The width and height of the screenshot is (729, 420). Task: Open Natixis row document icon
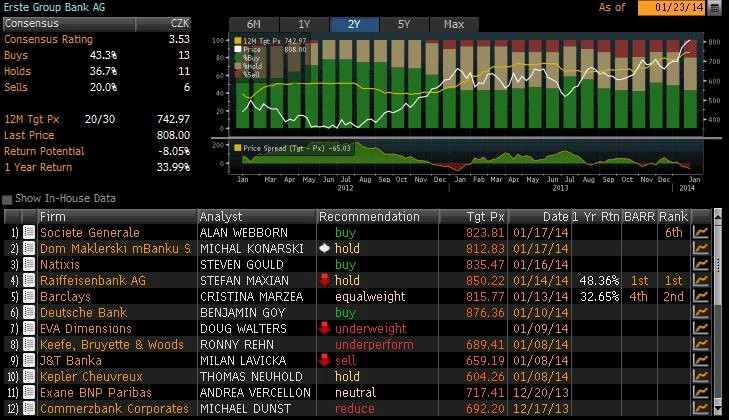click(29, 264)
